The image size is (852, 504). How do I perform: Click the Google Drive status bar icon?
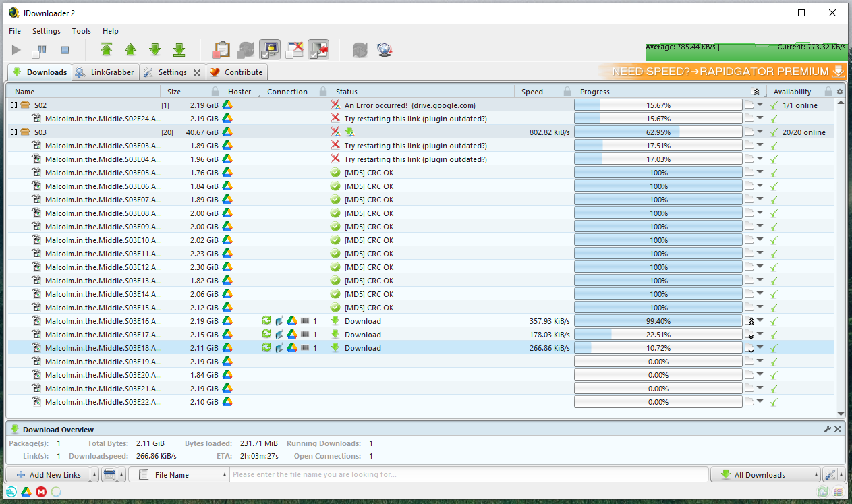coord(26,491)
